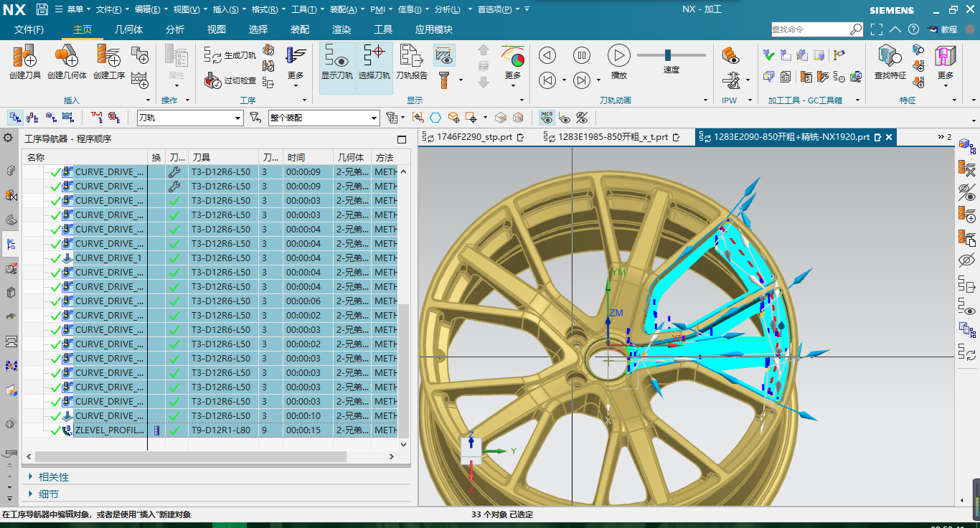Toggle the MCS display eye icon
Image resolution: width=980 pixels, height=528 pixels.
547,118
